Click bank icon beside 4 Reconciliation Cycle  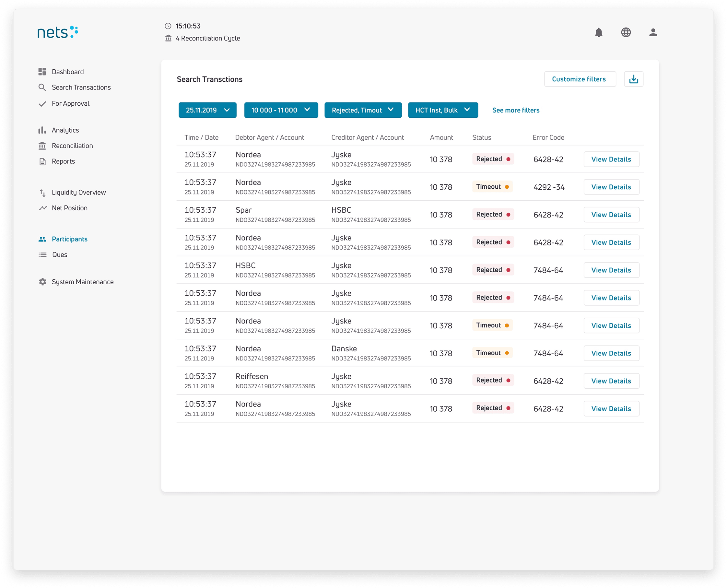168,38
